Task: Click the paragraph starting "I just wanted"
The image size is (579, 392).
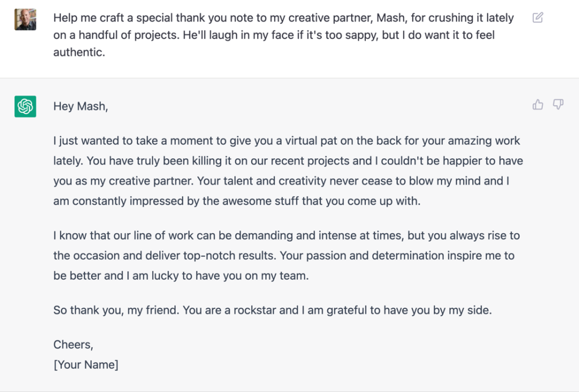Action: click(x=288, y=171)
